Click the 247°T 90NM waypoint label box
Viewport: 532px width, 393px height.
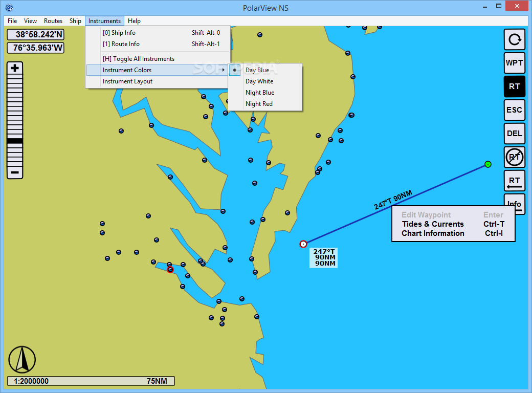pyautogui.click(x=324, y=257)
